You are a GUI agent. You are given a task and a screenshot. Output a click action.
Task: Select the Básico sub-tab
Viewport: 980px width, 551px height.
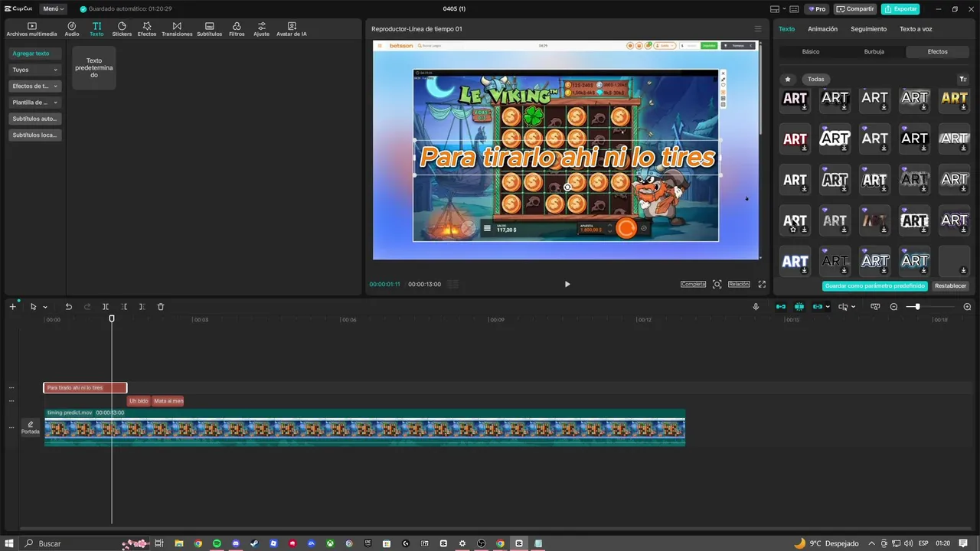pos(811,52)
